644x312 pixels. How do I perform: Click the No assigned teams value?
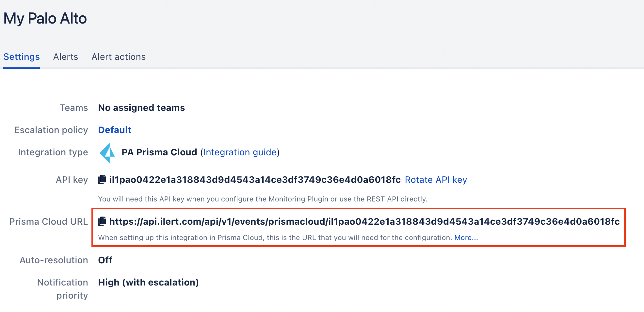(141, 108)
